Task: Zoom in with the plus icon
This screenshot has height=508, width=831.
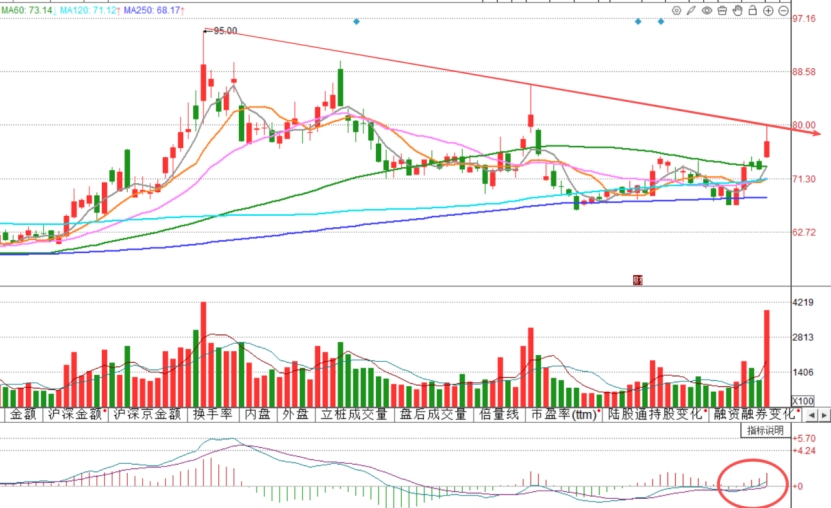Action: [x=768, y=11]
